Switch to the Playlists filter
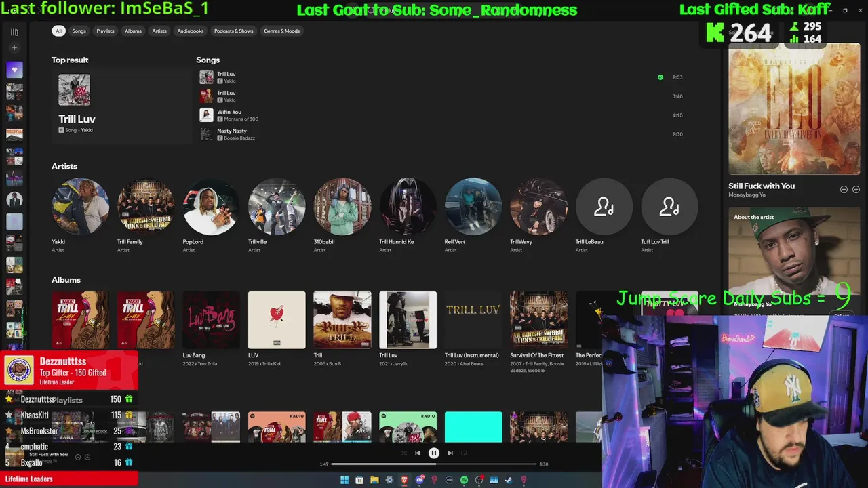The height and width of the screenshot is (488, 868). click(x=105, y=30)
